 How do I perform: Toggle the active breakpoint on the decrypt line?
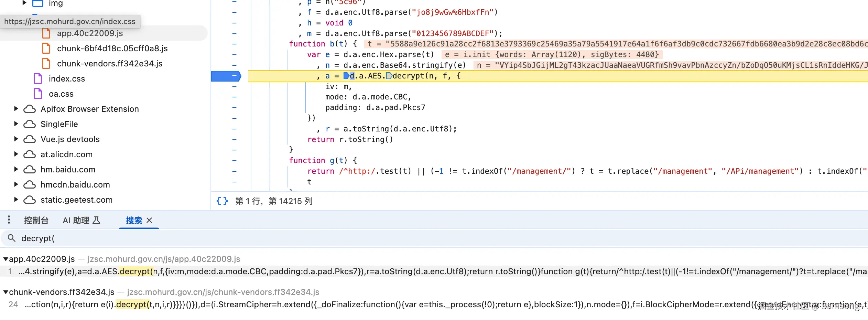click(x=226, y=76)
